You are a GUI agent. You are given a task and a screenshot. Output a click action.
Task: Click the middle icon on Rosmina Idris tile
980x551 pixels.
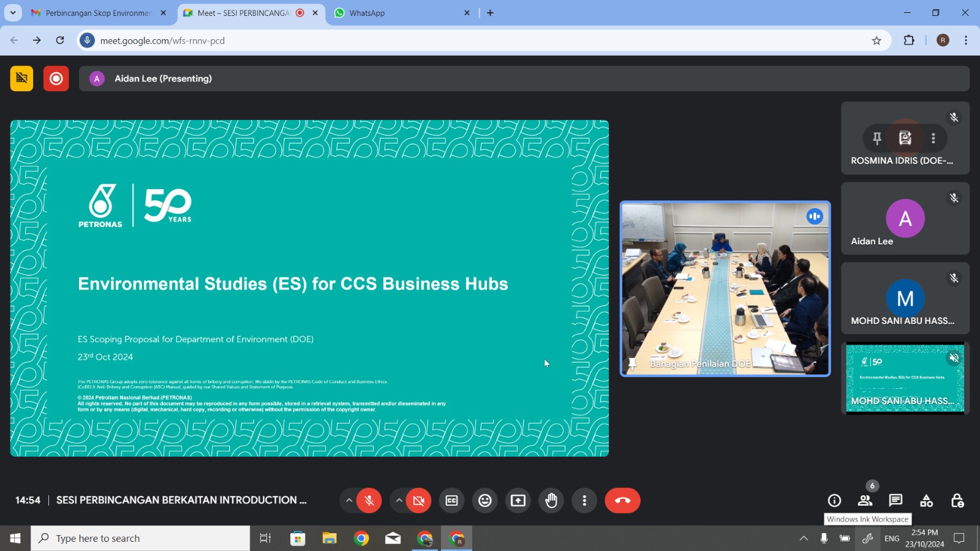(x=905, y=138)
